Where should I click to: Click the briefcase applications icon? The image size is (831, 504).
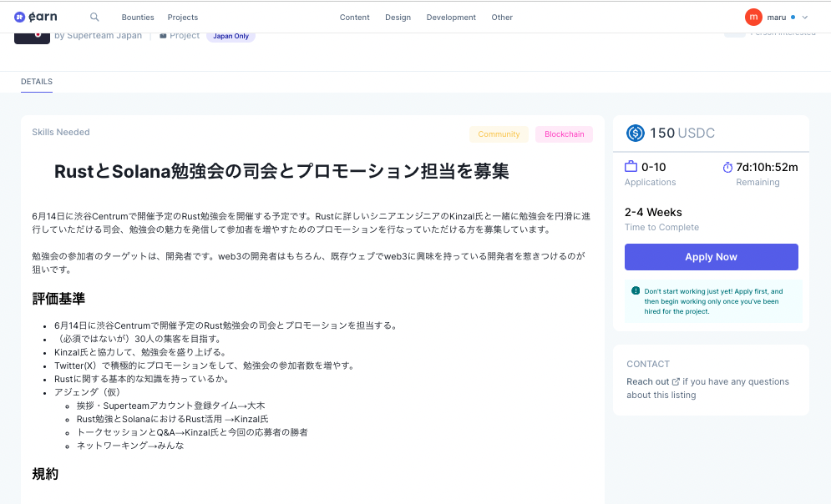point(631,167)
